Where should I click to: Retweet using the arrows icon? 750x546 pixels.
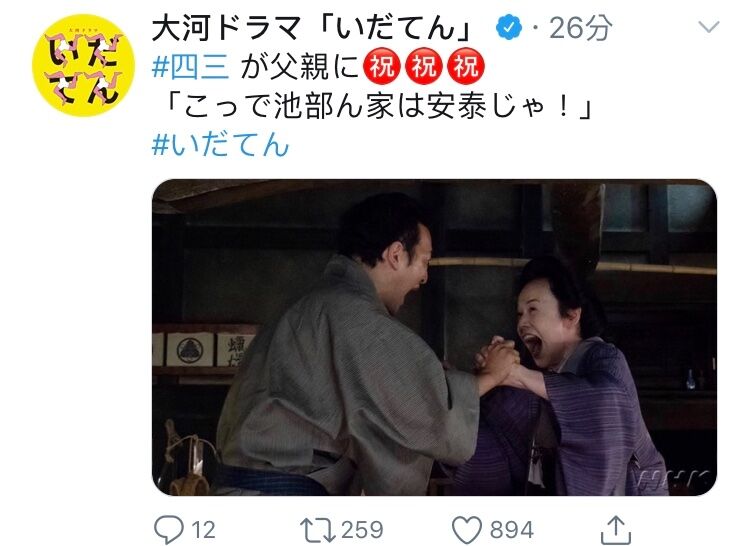(317, 530)
